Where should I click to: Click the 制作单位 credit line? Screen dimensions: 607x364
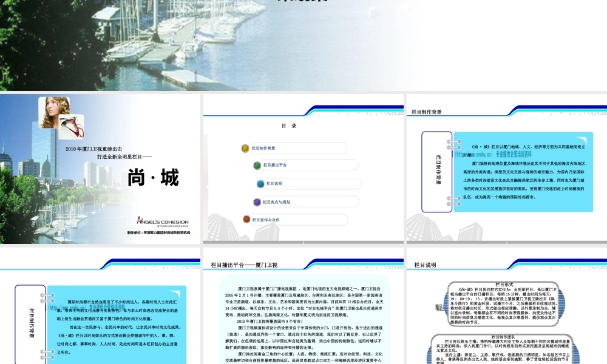pyautogui.click(x=158, y=233)
